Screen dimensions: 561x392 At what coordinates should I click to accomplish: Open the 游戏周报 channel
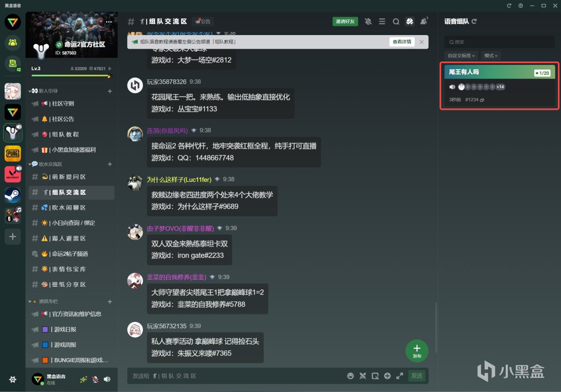(71, 345)
